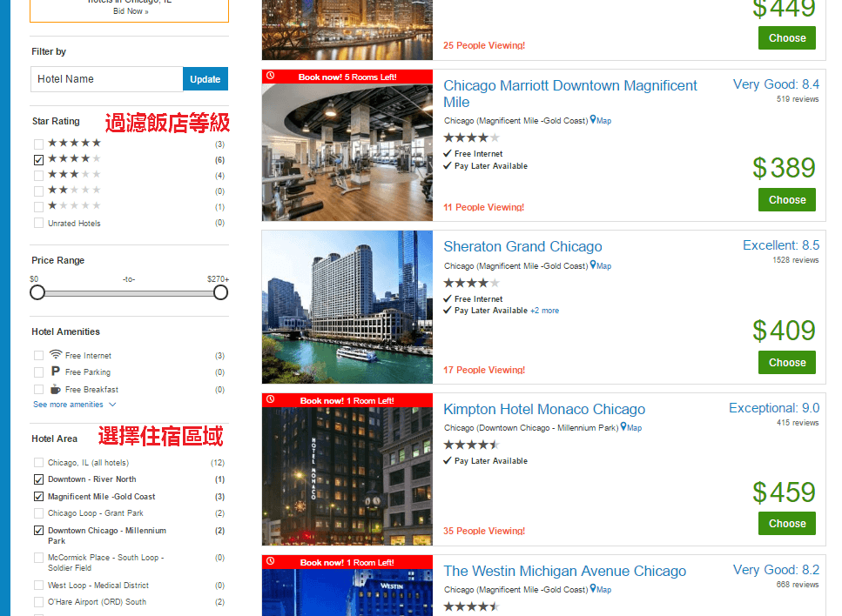Uncheck the 4-star rating filter
This screenshot has width=842, height=616.
37,159
